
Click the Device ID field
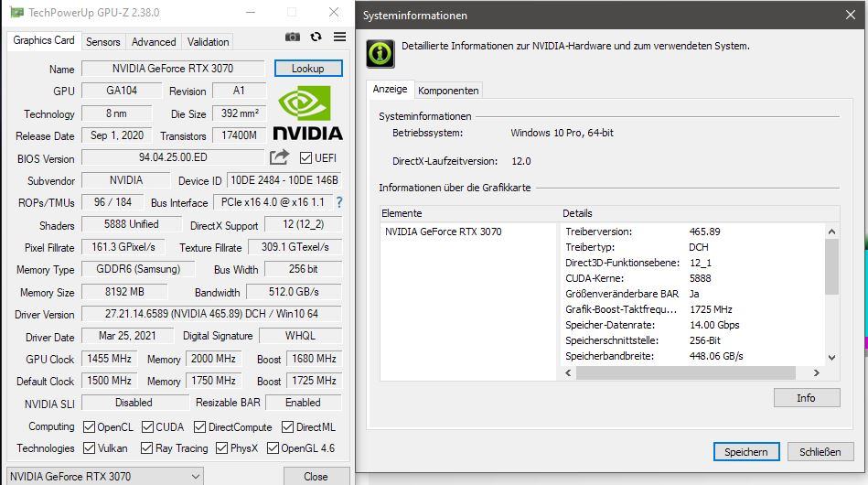(x=284, y=180)
